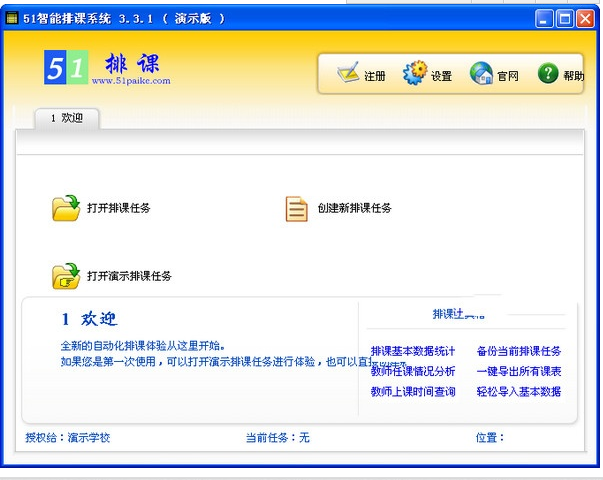The width and height of the screenshot is (603, 480).
Task: Click the 创建新排课任务 document icon
Action: point(296,208)
